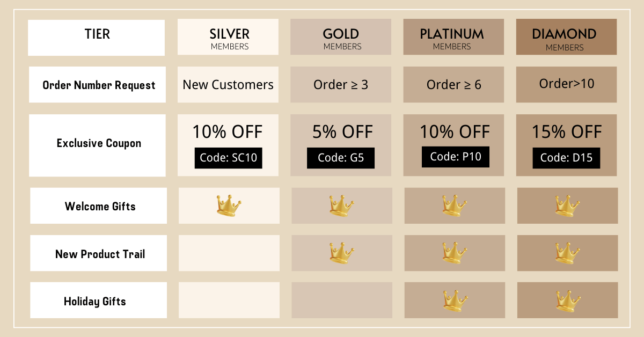Click the Diamond New Product Trail crown
This screenshot has width=644, height=337.
click(x=567, y=253)
